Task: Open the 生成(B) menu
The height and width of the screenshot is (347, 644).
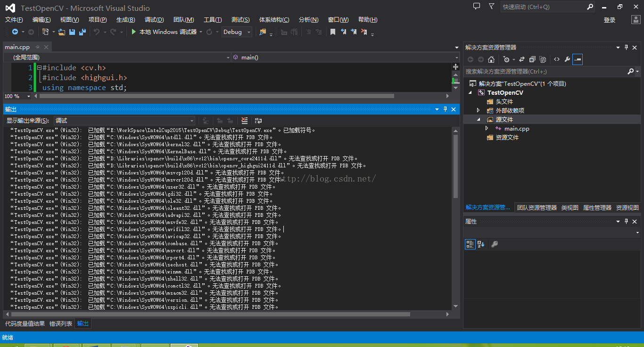Action: click(126, 20)
